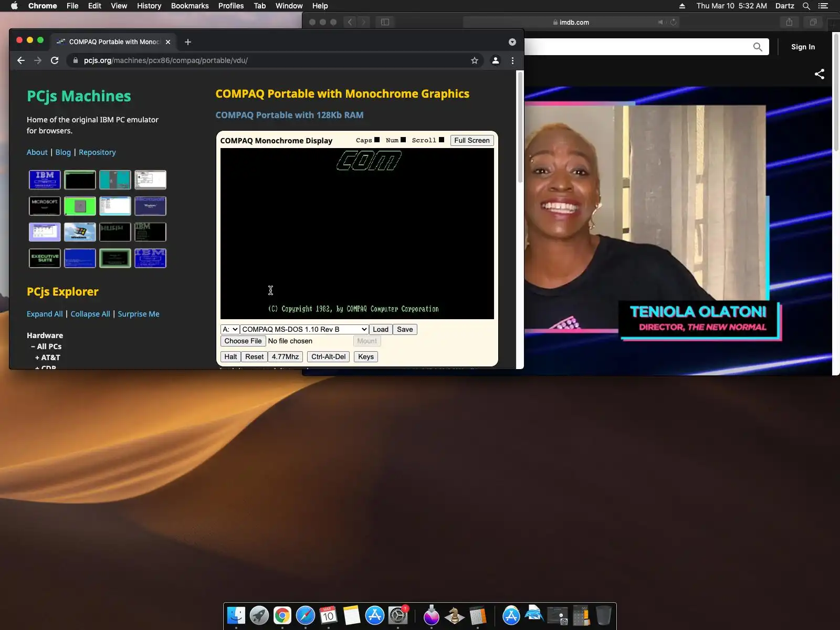Open the Apple menu
The width and height of the screenshot is (840, 630).
point(14,6)
